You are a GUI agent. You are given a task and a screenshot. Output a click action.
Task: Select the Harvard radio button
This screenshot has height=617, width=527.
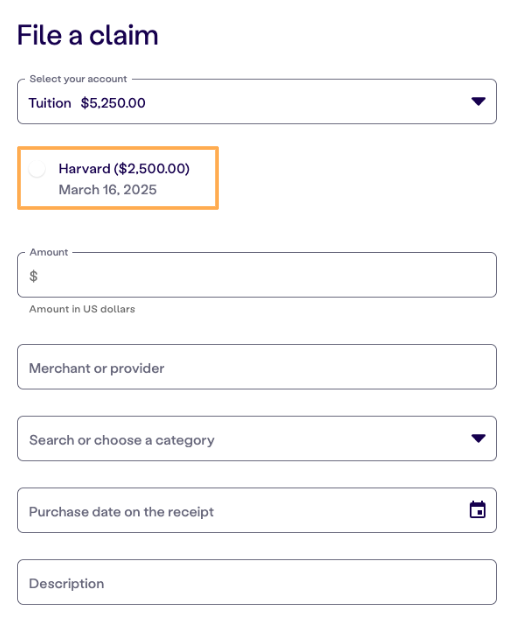tap(37, 169)
